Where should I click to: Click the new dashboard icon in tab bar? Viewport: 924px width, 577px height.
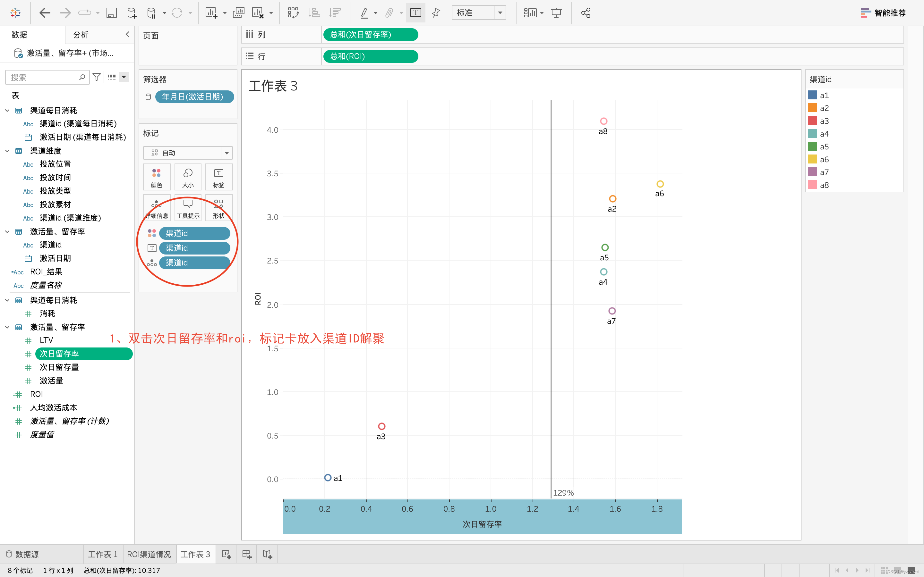247,554
